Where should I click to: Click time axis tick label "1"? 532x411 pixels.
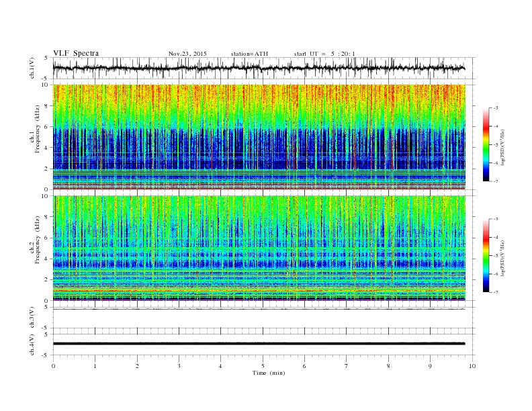95,366
